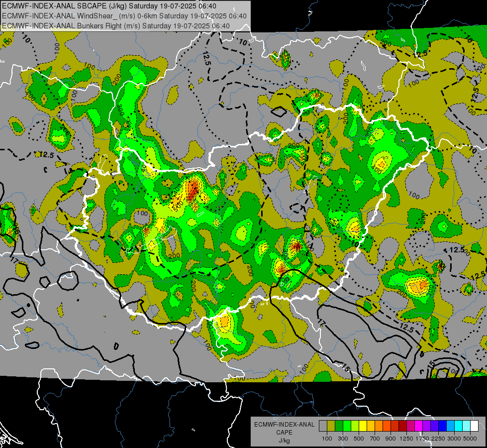Click the olive swatch in the CAPE legend
Screen dimensions: 487x448
331,426
